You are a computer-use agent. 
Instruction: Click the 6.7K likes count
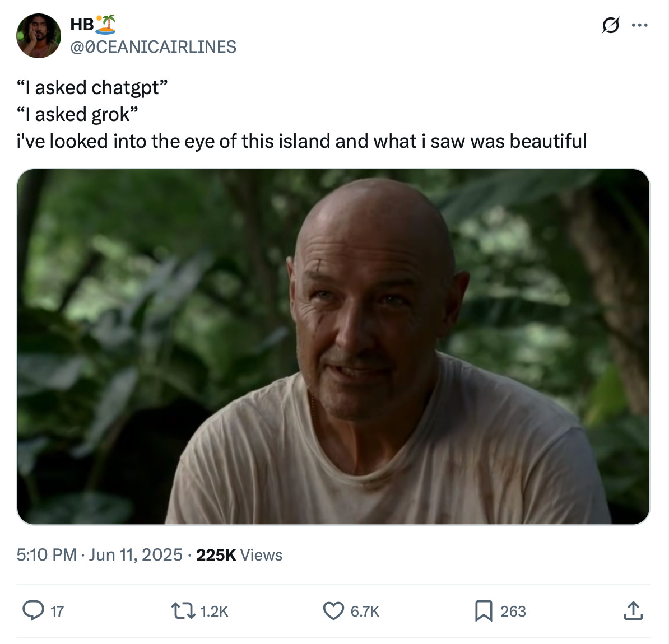(365, 611)
